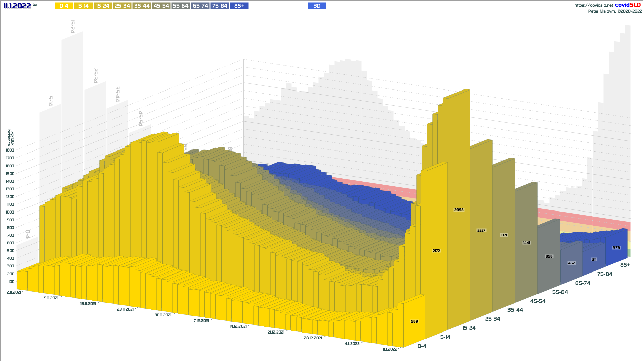Click the 75-84 legend button

tap(220, 6)
